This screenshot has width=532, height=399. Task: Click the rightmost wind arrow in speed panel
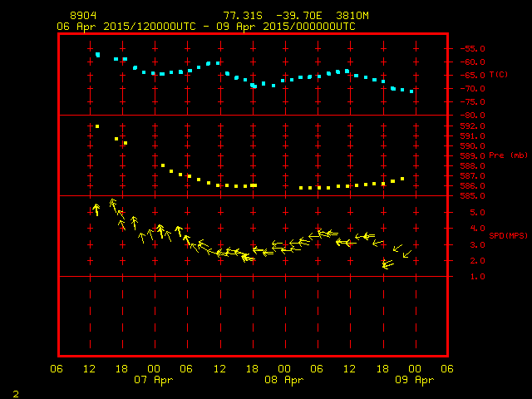coord(407,254)
